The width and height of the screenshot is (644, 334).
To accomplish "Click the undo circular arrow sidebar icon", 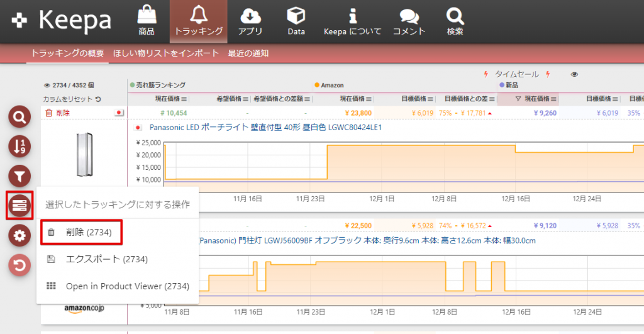I will [19, 265].
